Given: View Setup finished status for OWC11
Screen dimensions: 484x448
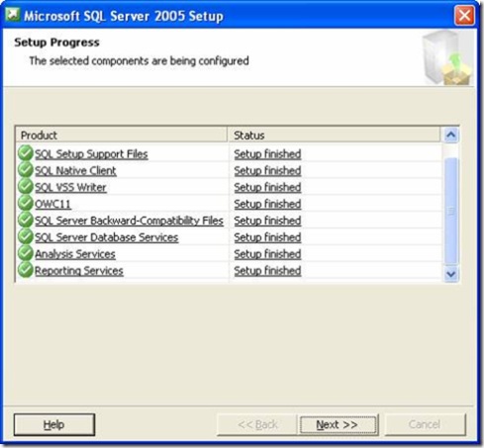Looking at the screenshot, I should (267, 204).
